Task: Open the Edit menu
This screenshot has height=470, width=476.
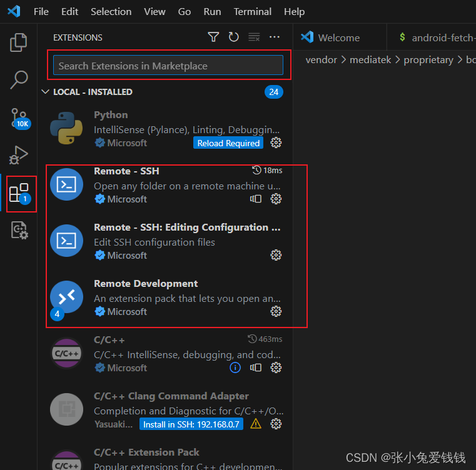Action: 70,11
